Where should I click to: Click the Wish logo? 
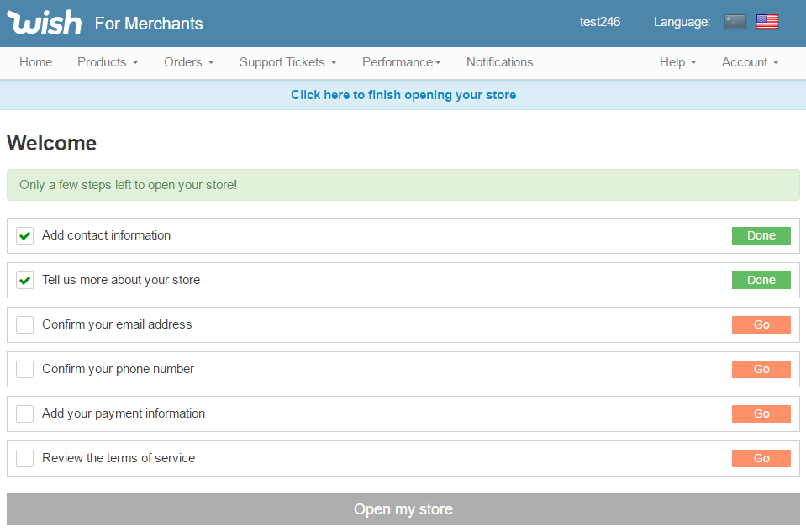pyautogui.click(x=45, y=23)
